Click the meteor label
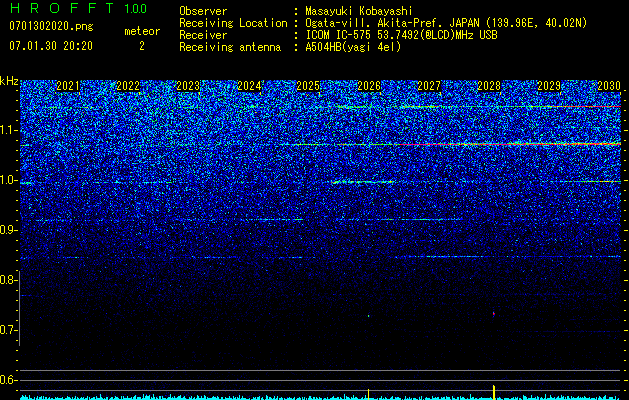 (142, 31)
